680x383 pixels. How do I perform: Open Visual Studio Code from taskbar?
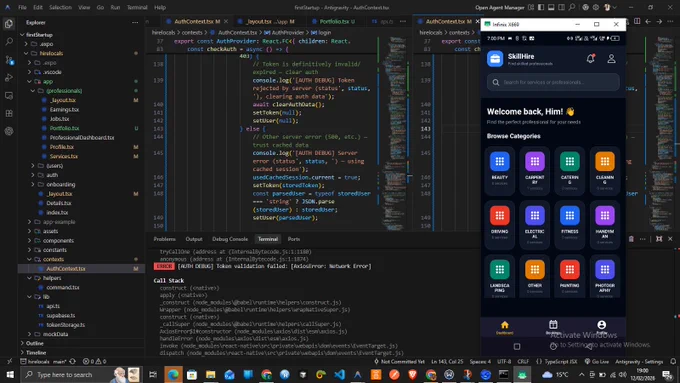tap(339, 374)
